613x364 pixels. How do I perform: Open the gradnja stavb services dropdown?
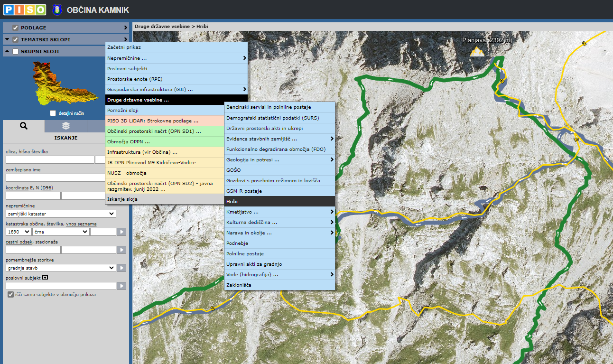pos(61,268)
